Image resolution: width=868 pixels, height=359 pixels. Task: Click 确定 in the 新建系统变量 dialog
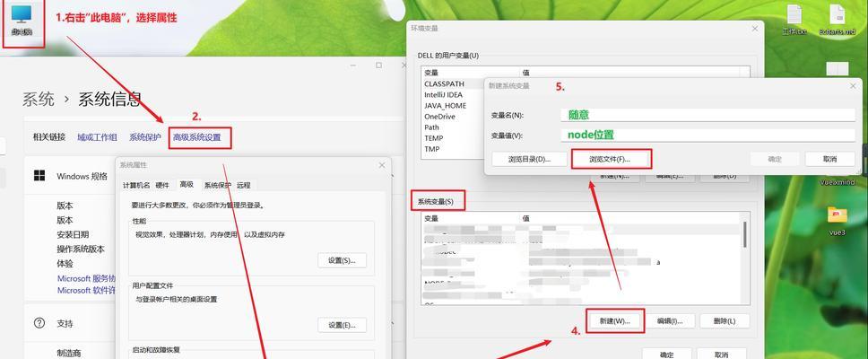775,159
